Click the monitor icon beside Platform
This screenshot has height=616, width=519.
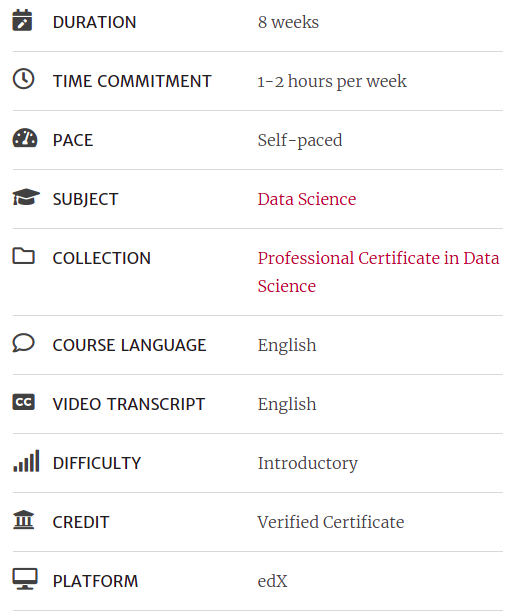(25, 579)
